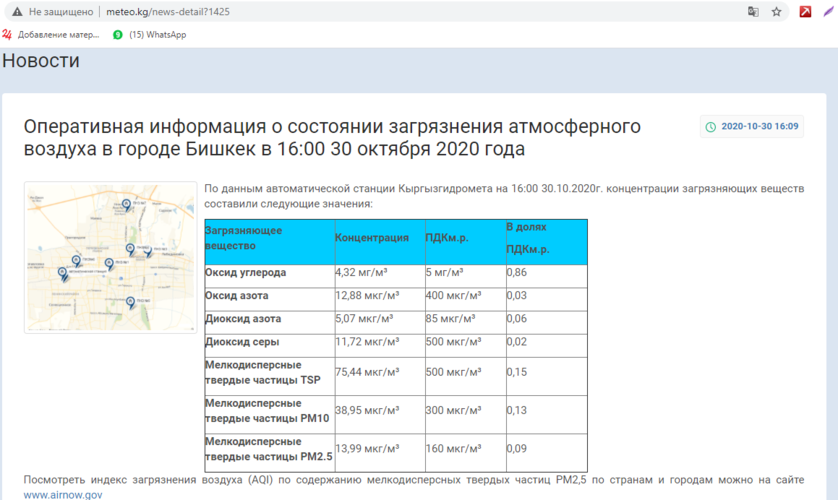Screen dimensions: 838x500
Task: Click the 'Оксид углерода' table row label
Action: tap(246, 272)
